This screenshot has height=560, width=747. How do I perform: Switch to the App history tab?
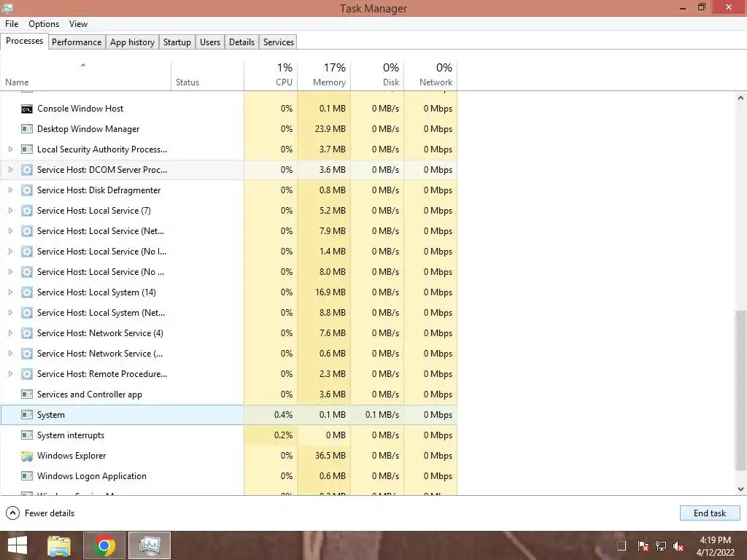point(133,42)
